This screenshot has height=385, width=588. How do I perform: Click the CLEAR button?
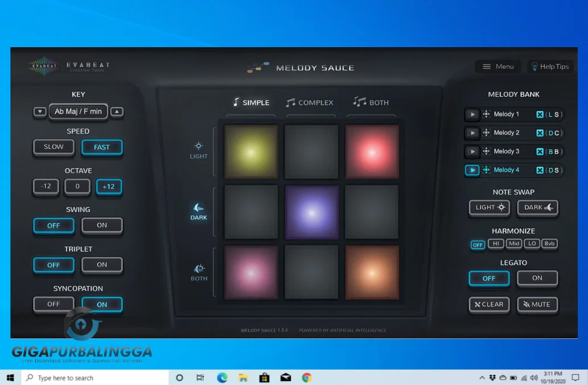pos(489,304)
